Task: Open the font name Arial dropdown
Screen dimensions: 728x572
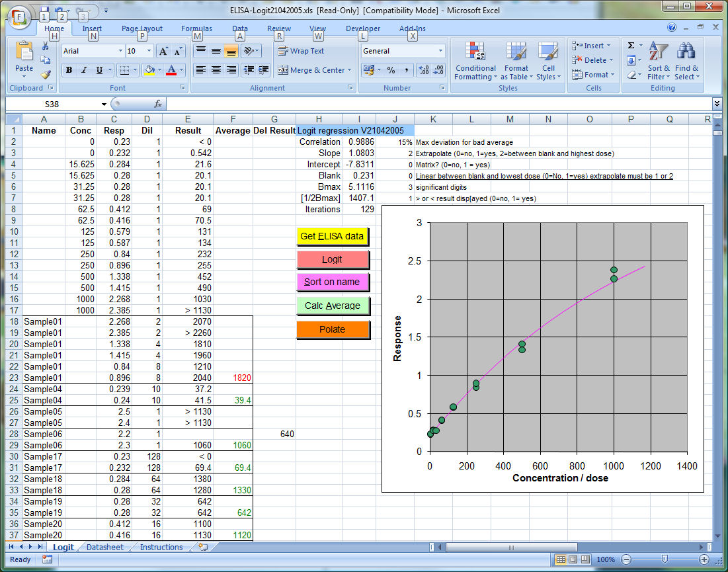Action: click(121, 51)
